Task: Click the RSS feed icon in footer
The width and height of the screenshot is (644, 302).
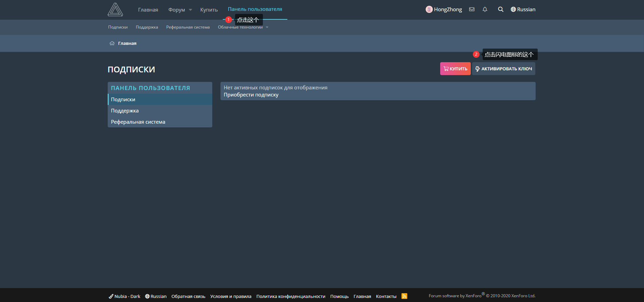Action: (x=404, y=296)
